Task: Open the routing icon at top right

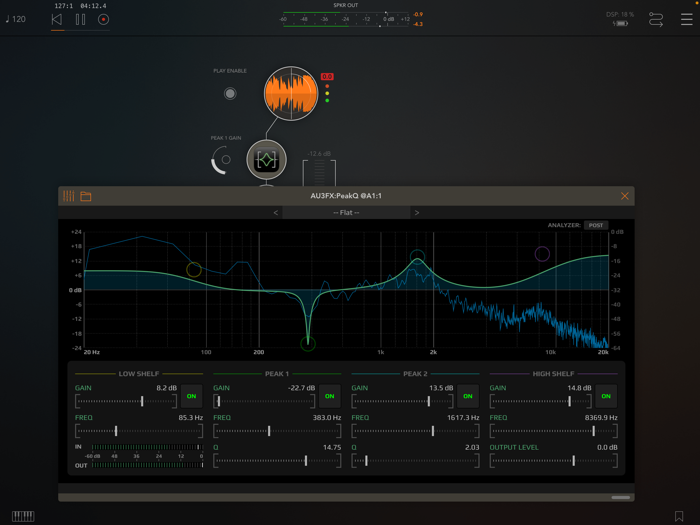Action: pos(656,19)
